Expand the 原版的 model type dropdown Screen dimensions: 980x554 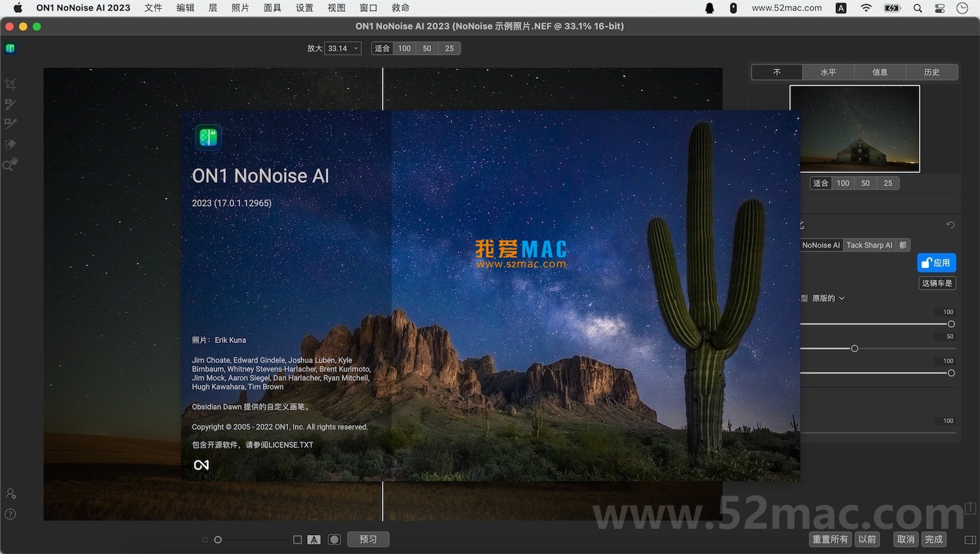[826, 298]
